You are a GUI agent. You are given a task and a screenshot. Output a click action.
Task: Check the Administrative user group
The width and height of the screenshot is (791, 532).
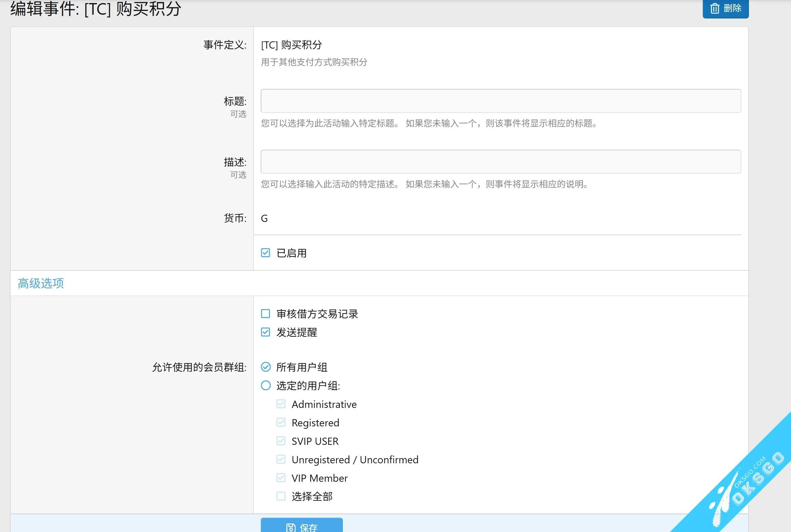(x=281, y=404)
